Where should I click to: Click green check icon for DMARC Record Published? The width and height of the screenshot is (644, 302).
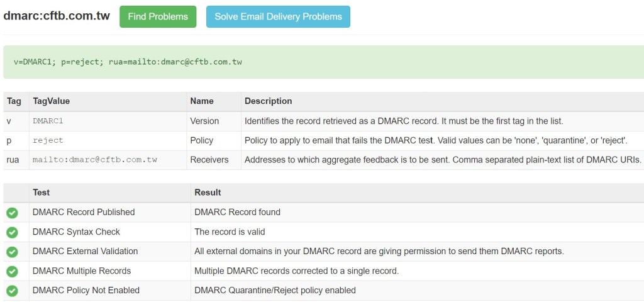(x=12, y=213)
